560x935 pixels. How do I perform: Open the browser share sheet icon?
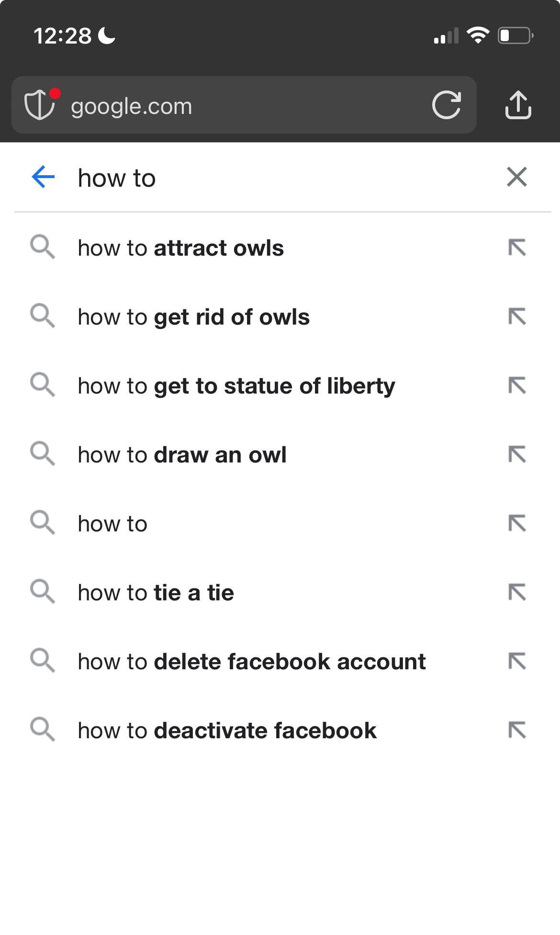pyautogui.click(x=518, y=104)
